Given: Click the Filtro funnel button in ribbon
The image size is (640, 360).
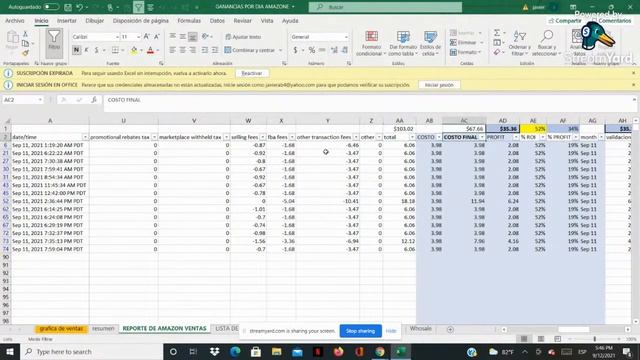Looking at the screenshot, I should (54, 42).
